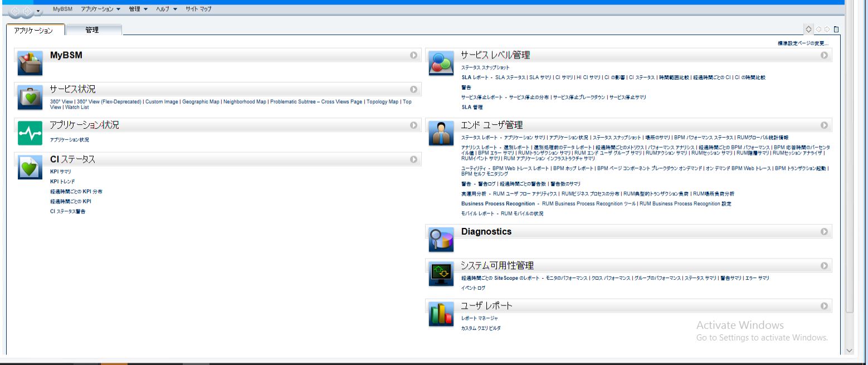
Task: Open the システム可用性管理 monitor icon
Action: 441,274
